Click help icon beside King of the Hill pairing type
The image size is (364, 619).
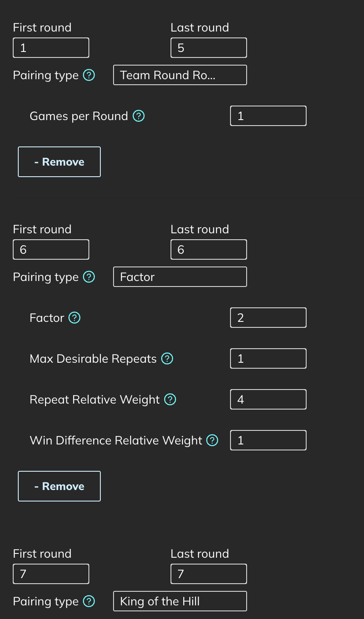[89, 602]
